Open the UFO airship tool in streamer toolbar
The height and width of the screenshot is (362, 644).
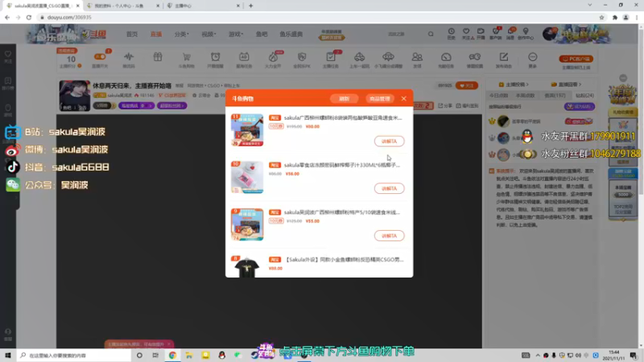click(x=388, y=59)
